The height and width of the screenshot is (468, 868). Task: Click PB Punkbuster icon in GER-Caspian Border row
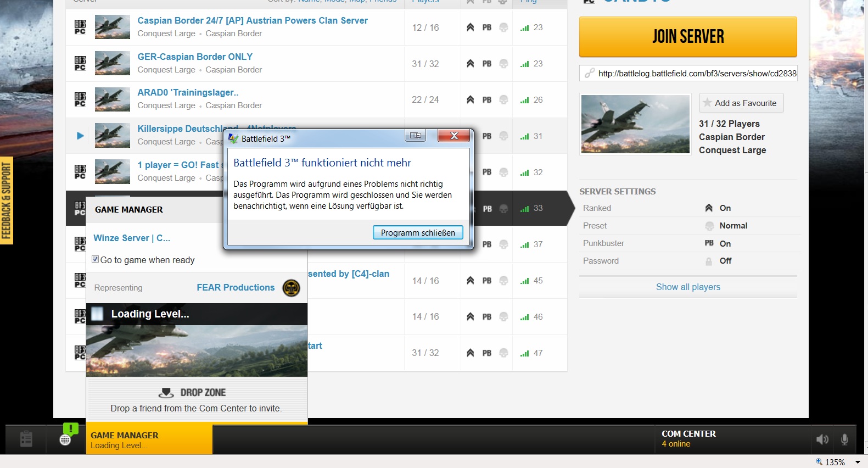pyautogui.click(x=487, y=64)
